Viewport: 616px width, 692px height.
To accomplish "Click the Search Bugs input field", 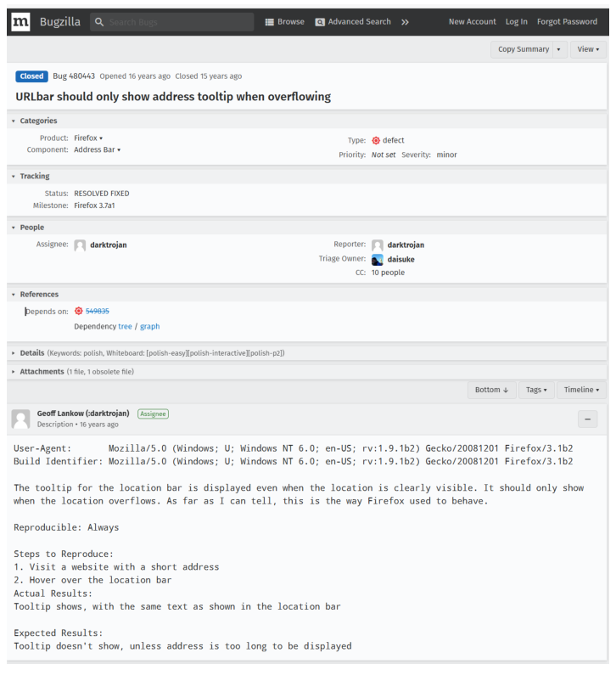I will click(170, 21).
